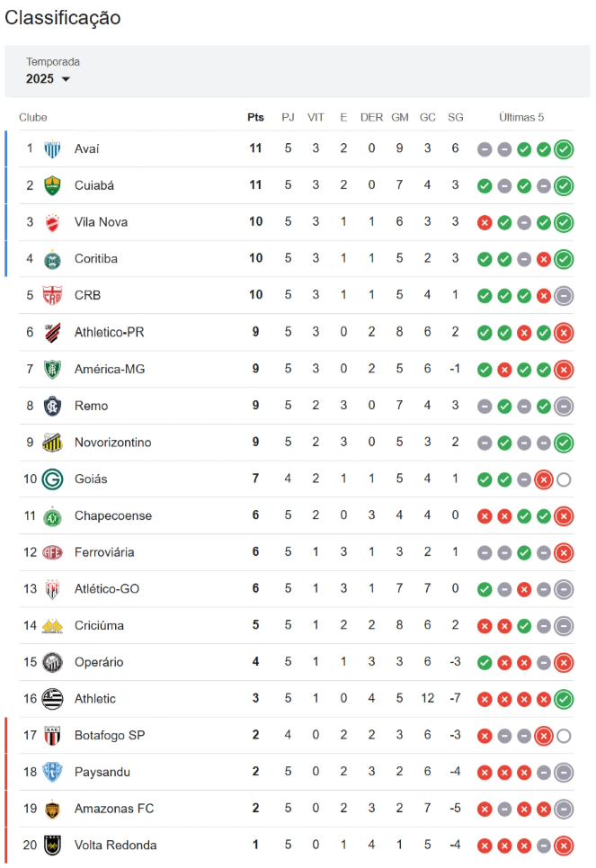Click the SG column header
The height and width of the screenshot is (868, 596).
[456, 117]
